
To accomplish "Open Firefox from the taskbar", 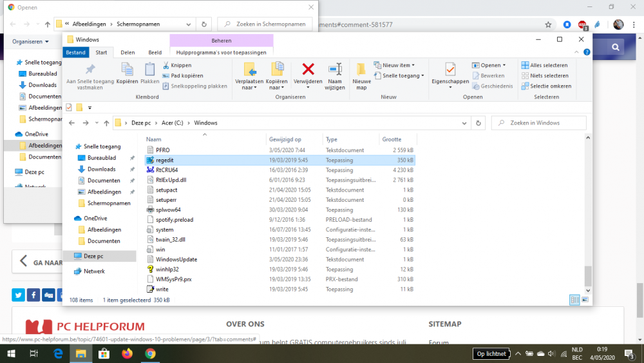I will pos(126,353).
